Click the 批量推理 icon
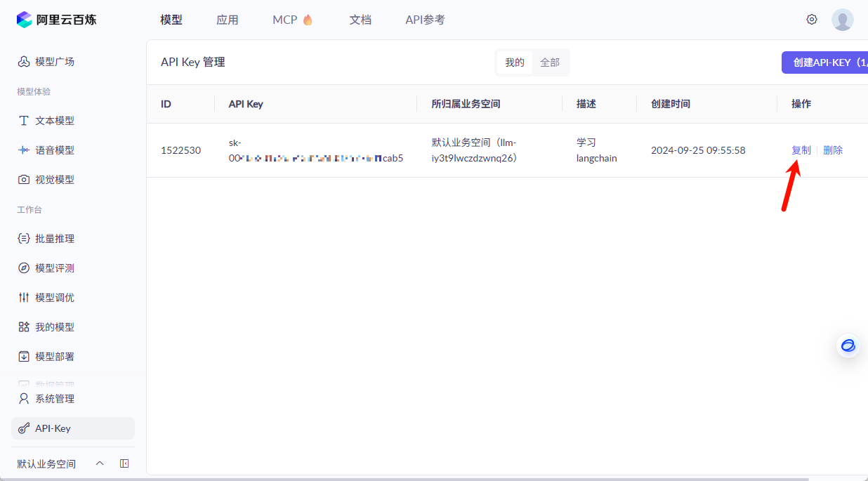 24,239
